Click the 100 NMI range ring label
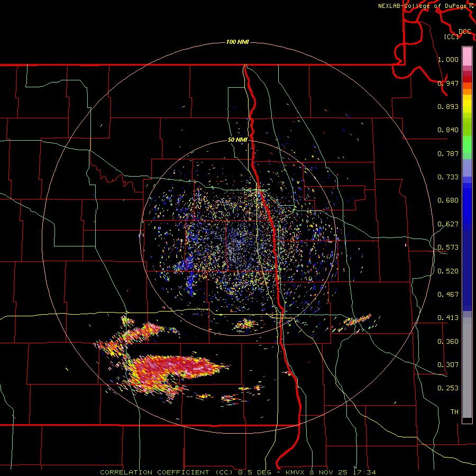 click(237, 42)
